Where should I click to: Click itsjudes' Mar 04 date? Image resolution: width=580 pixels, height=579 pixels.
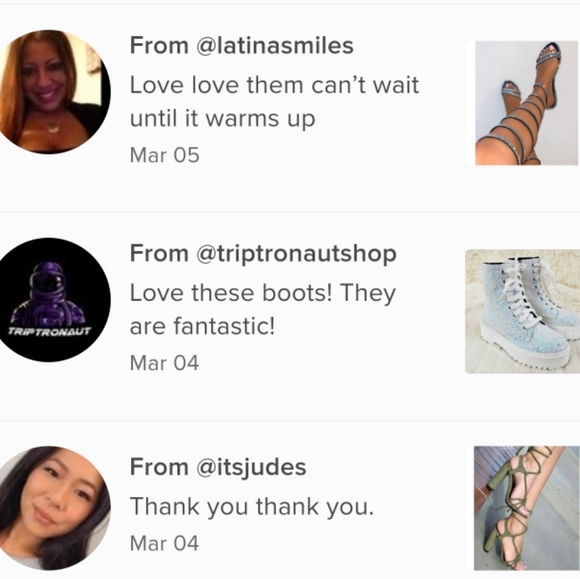pyautogui.click(x=165, y=543)
